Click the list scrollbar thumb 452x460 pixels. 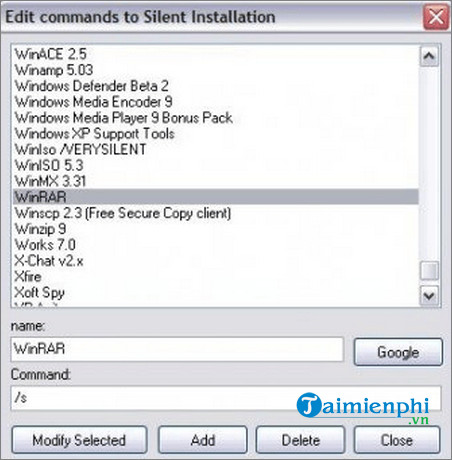point(429,271)
